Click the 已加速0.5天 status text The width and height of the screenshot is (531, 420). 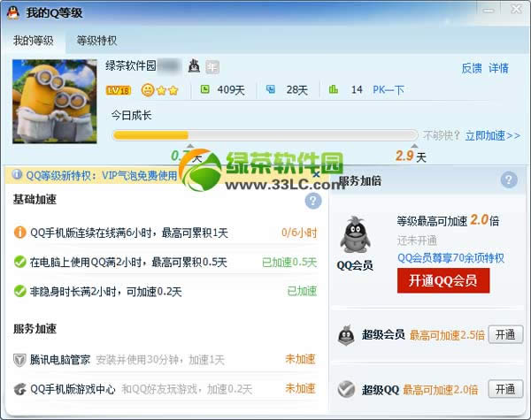[289, 263]
